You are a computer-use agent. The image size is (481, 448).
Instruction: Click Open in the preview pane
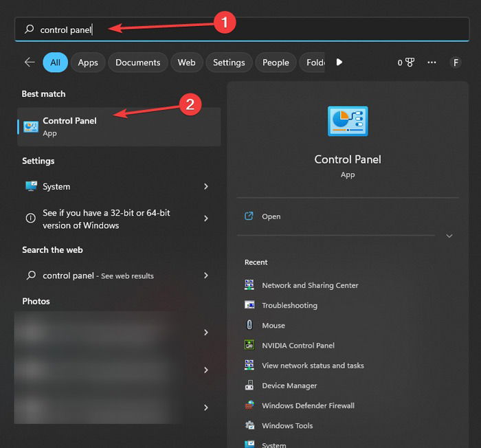(x=348, y=216)
